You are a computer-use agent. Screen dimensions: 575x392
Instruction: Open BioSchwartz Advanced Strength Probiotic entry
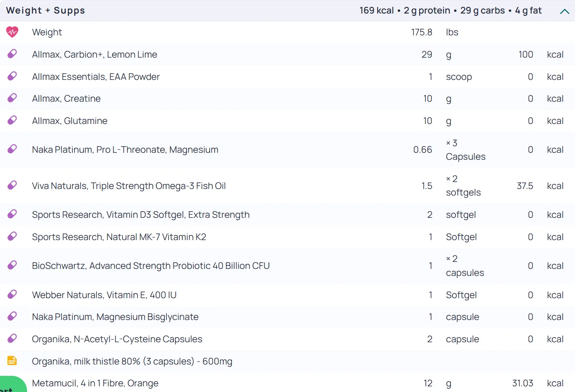(151, 266)
